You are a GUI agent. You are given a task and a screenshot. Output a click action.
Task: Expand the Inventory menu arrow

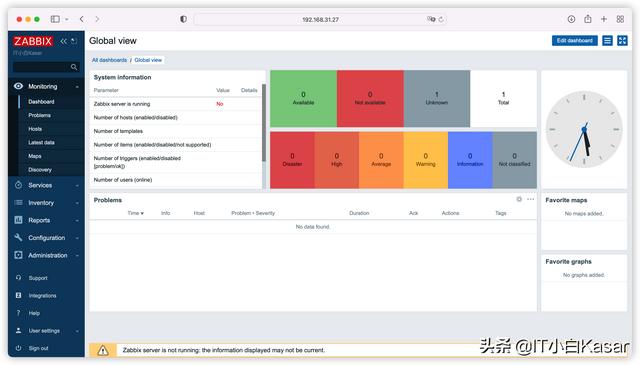point(77,203)
